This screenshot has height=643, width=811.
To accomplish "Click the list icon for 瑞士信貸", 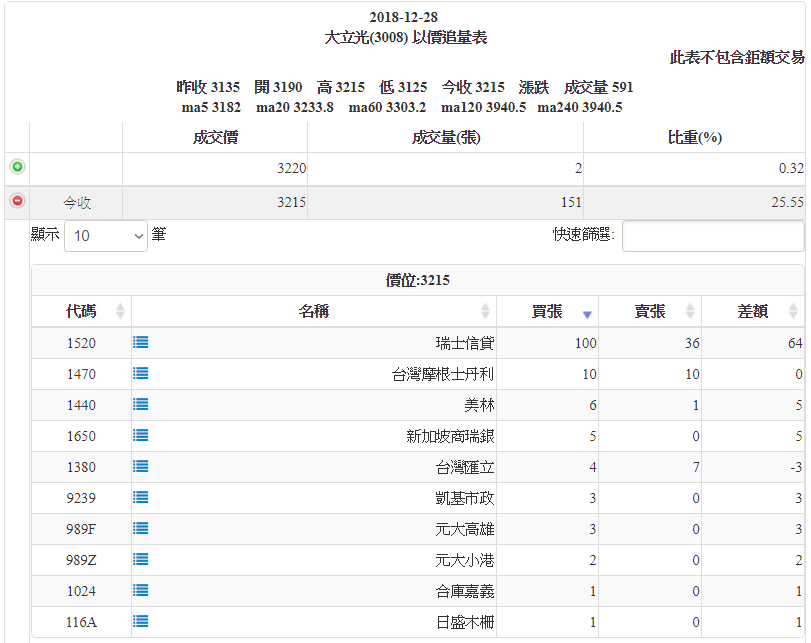I will click(141, 342).
